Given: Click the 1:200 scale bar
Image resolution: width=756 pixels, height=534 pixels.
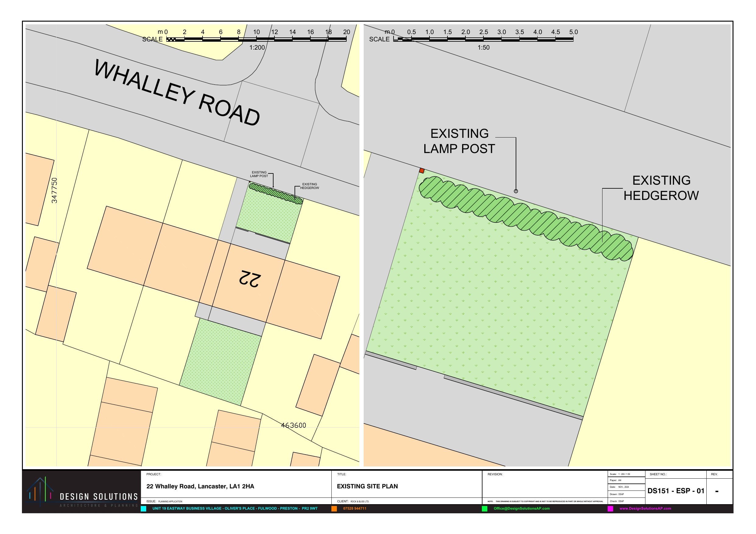Looking at the screenshot, I should point(256,39).
